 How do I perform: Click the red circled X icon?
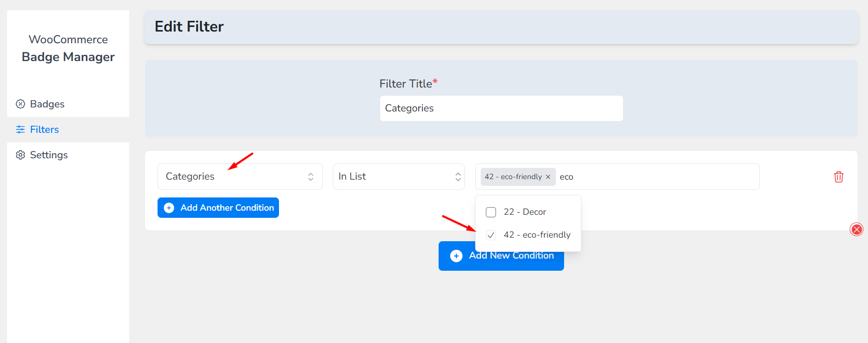856,230
